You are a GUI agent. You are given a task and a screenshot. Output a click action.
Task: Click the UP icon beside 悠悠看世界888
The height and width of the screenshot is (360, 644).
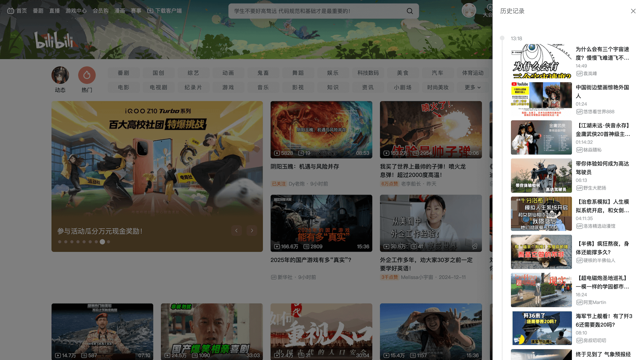[579, 112]
